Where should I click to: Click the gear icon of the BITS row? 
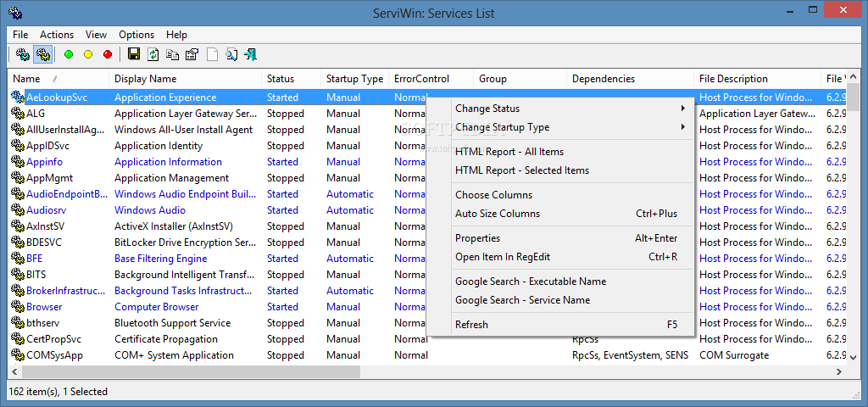pyautogui.click(x=18, y=274)
